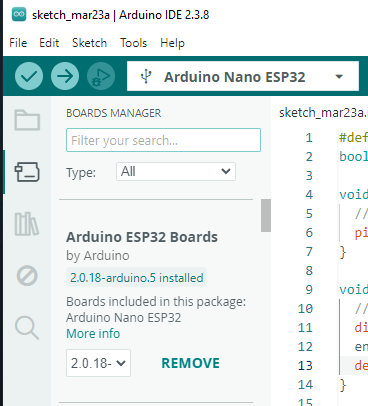
Task: Open the Help menu
Action: 172,43
